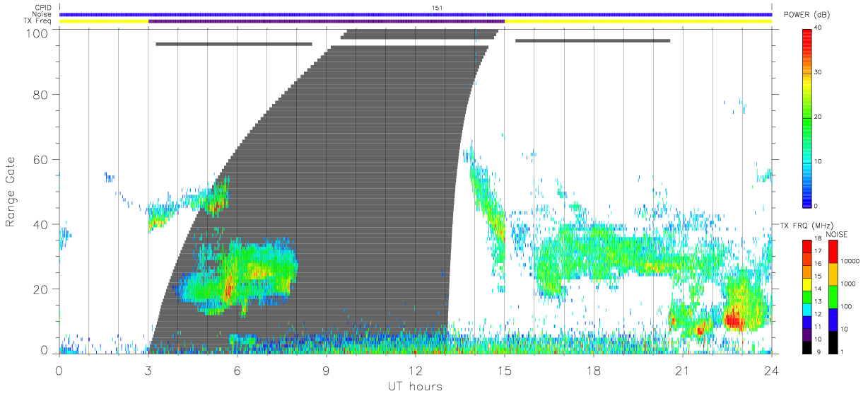Click the "Noise" label above the plot
Image resolution: width=868 pixels, height=401 pixels.
pyautogui.click(x=43, y=14)
